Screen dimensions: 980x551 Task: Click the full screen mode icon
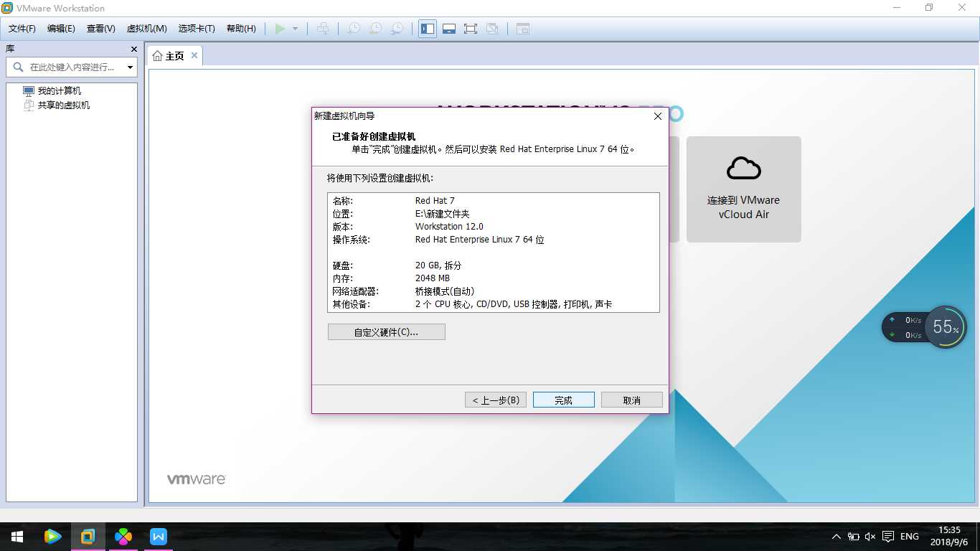tap(471, 29)
